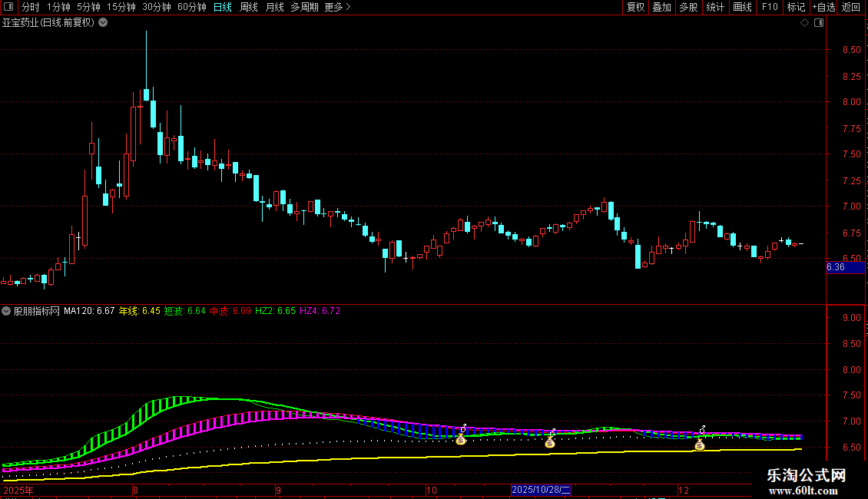Toggle the right side panel icon
The width and height of the screenshot is (868, 499).
pyautogui.click(x=819, y=23)
